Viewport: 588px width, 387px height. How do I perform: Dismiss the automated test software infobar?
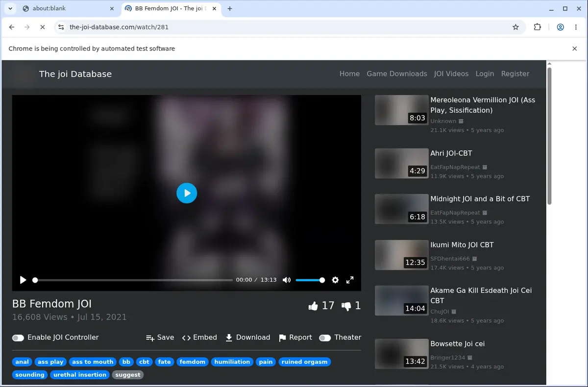point(575,48)
